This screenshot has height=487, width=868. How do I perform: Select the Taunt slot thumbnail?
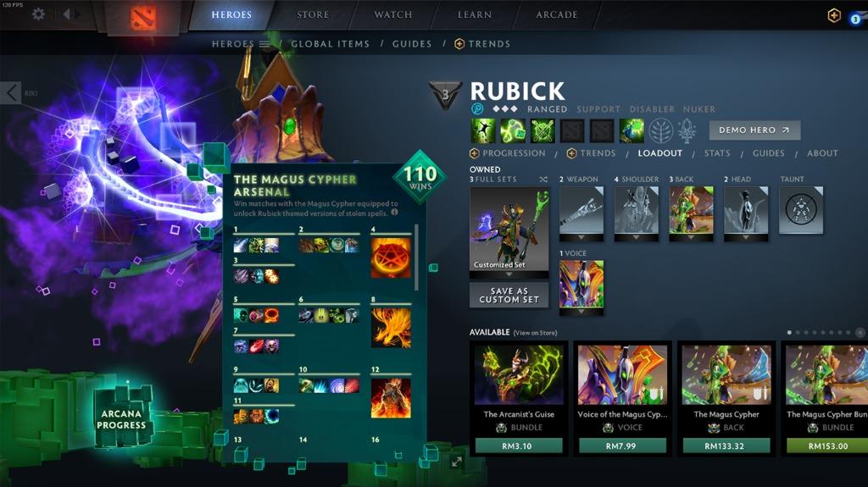[x=801, y=210]
